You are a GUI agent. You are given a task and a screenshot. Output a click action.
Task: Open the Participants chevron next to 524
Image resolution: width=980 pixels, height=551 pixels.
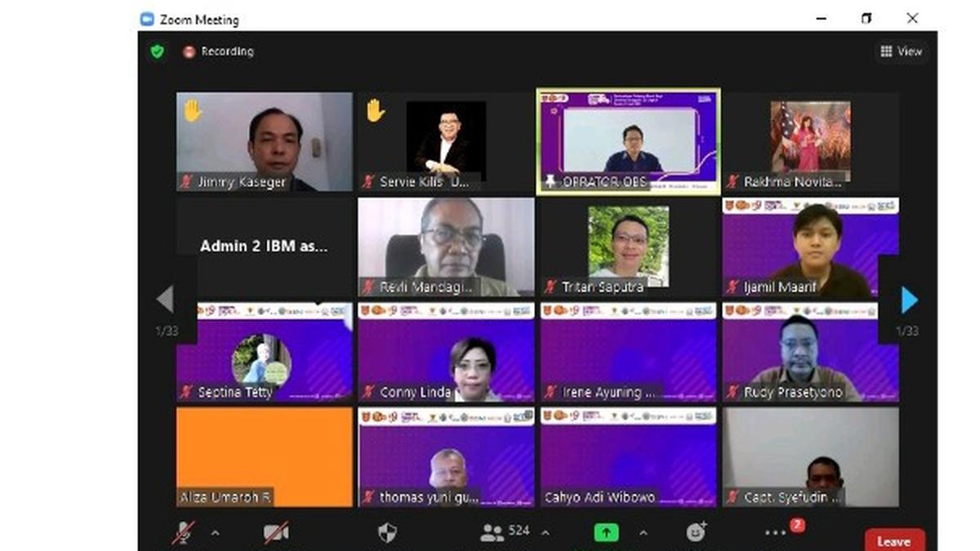point(545,532)
